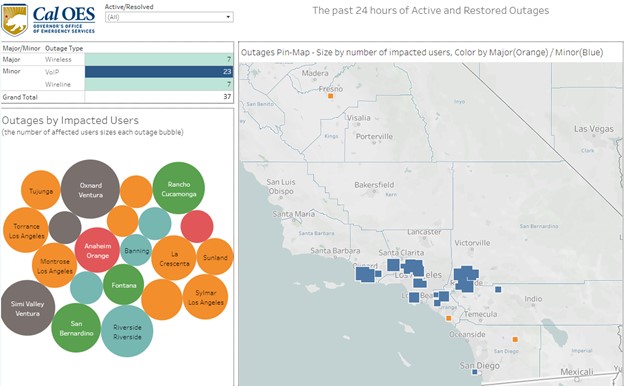Click the Santa Barbara city label

pyautogui.click(x=335, y=251)
